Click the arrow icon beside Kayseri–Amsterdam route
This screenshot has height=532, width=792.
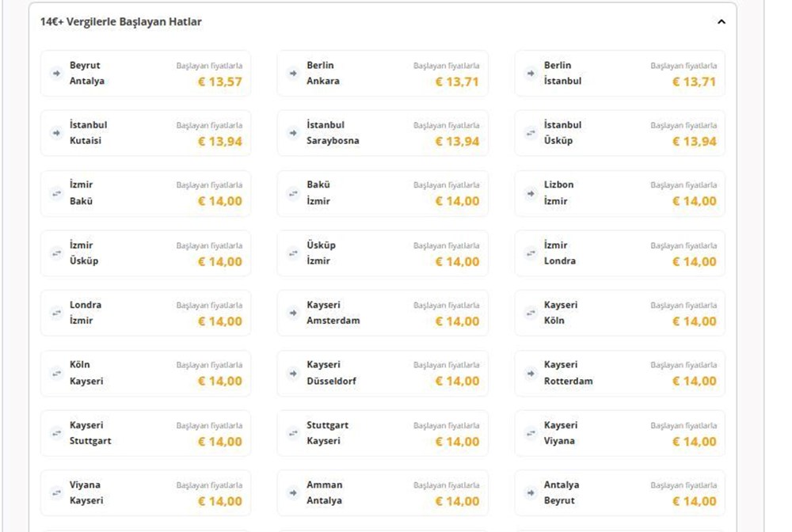293,313
